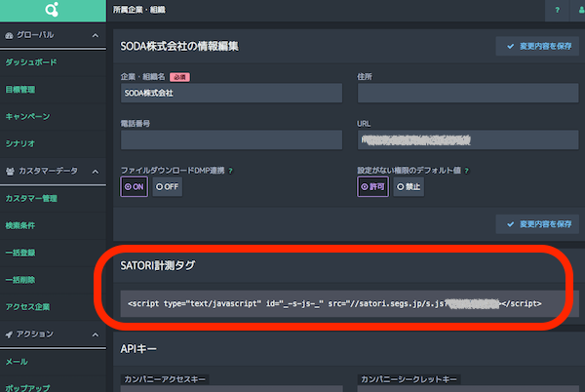This screenshot has width=585, height=392.
Task: Focus the 電話番号 input field
Action: click(231, 139)
